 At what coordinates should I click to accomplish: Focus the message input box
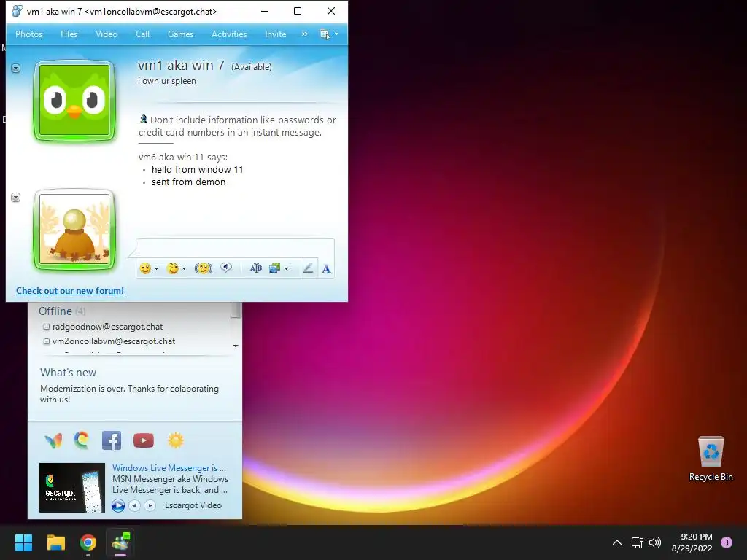236,248
